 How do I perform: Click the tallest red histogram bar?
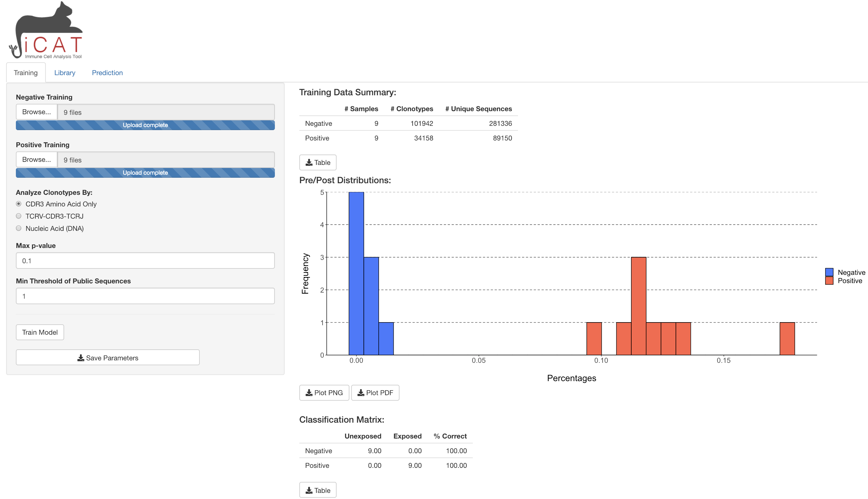(x=639, y=306)
